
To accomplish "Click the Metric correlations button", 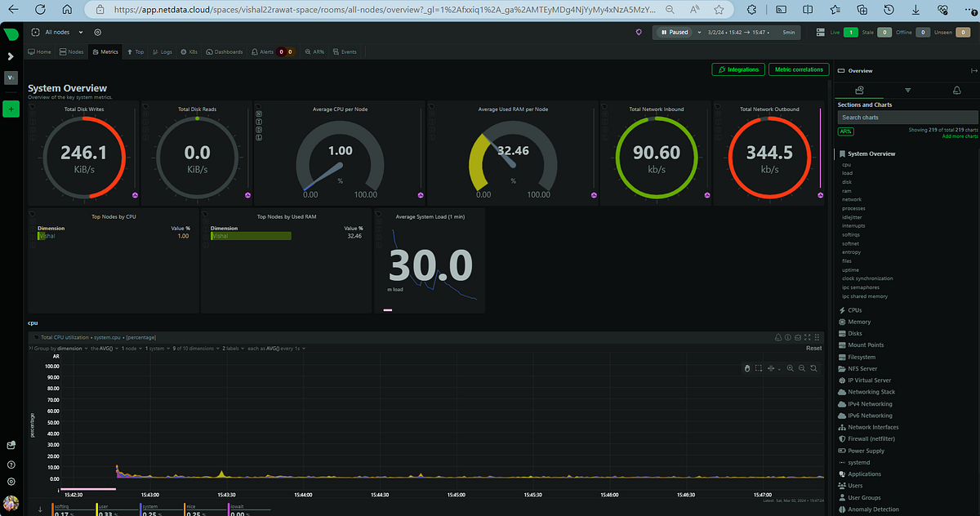I will click(x=798, y=69).
